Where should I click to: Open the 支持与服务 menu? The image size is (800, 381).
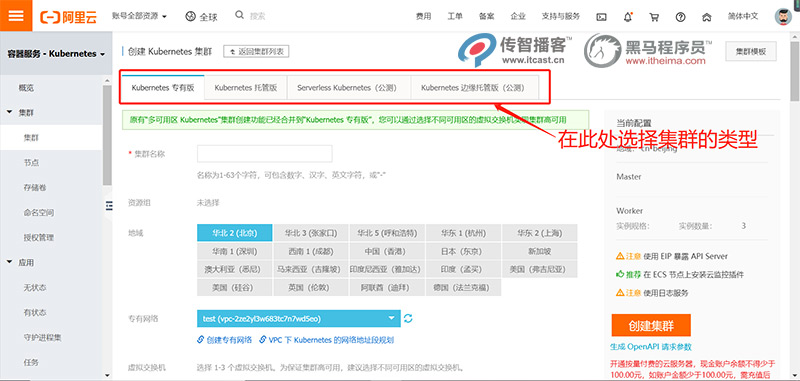tap(561, 16)
